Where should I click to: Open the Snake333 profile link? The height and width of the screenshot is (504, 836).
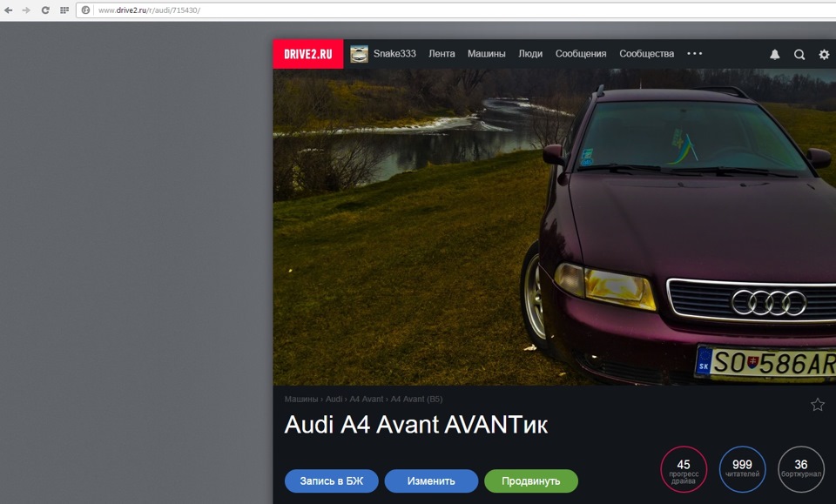pos(394,54)
